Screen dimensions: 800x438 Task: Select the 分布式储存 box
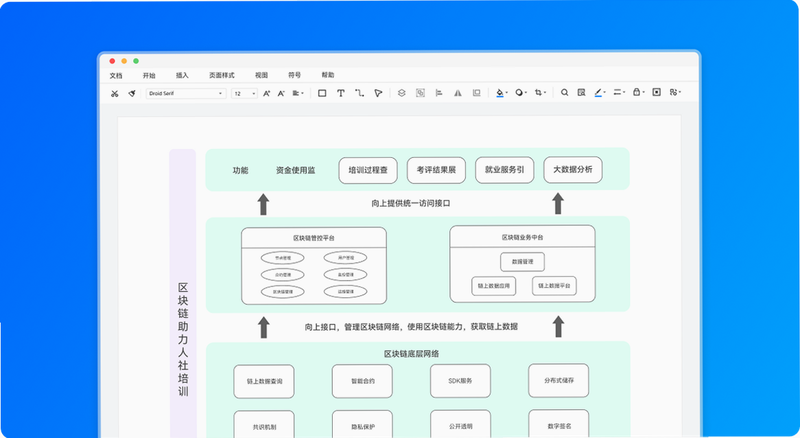[x=559, y=380]
